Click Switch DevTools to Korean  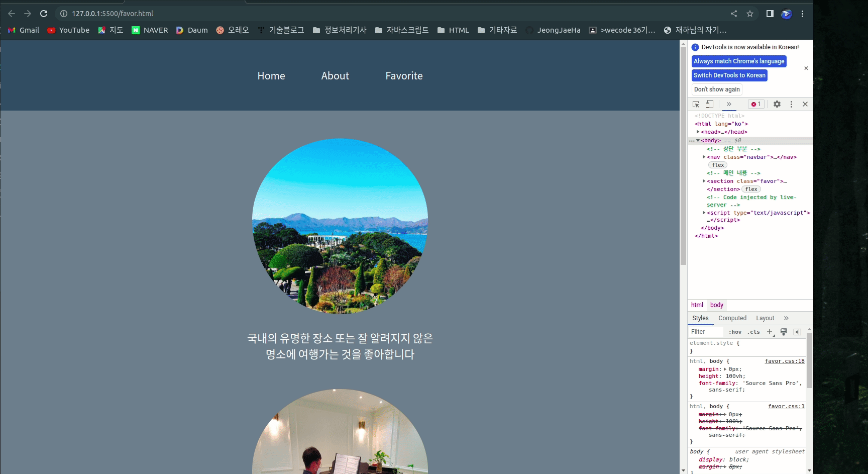coord(729,75)
